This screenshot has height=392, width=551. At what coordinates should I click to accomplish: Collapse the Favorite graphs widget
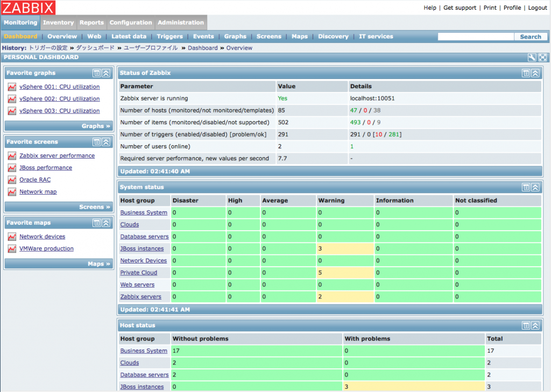[105, 73]
